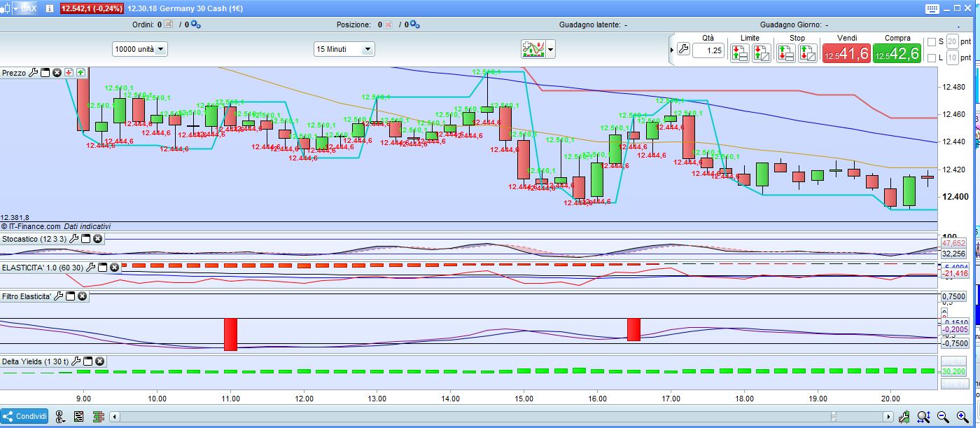Maximize the Stocastico panel
The width and height of the screenshot is (980, 428).
tap(86, 239)
